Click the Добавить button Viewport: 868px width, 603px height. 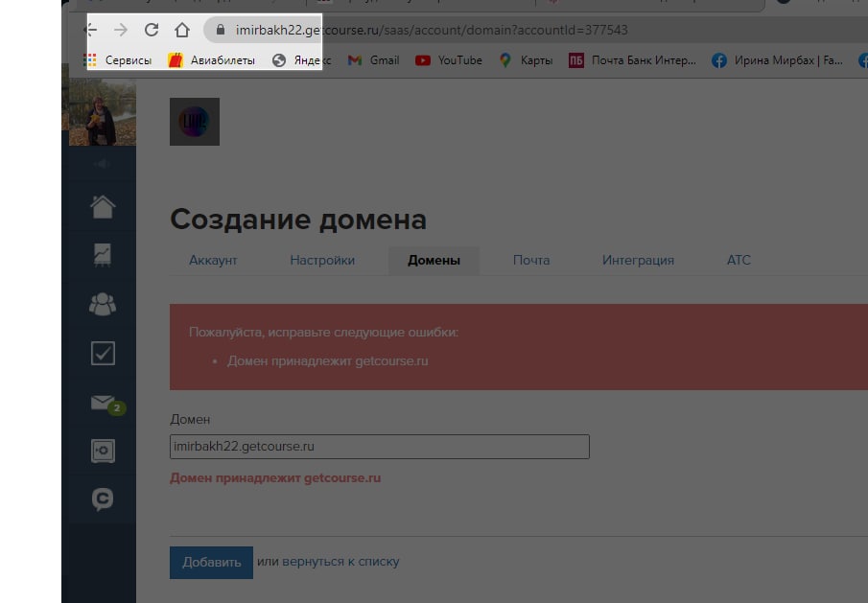[x=211, y=563]
